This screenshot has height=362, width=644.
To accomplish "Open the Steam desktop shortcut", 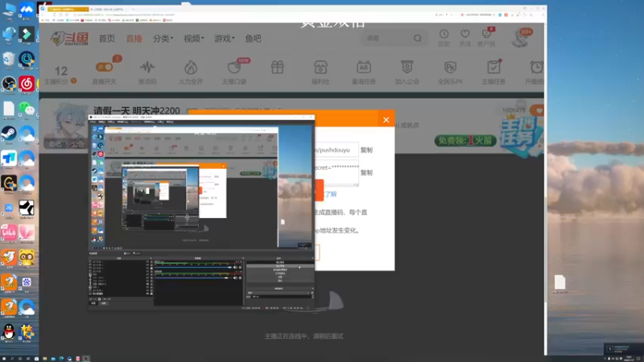I will pos(9,134).
